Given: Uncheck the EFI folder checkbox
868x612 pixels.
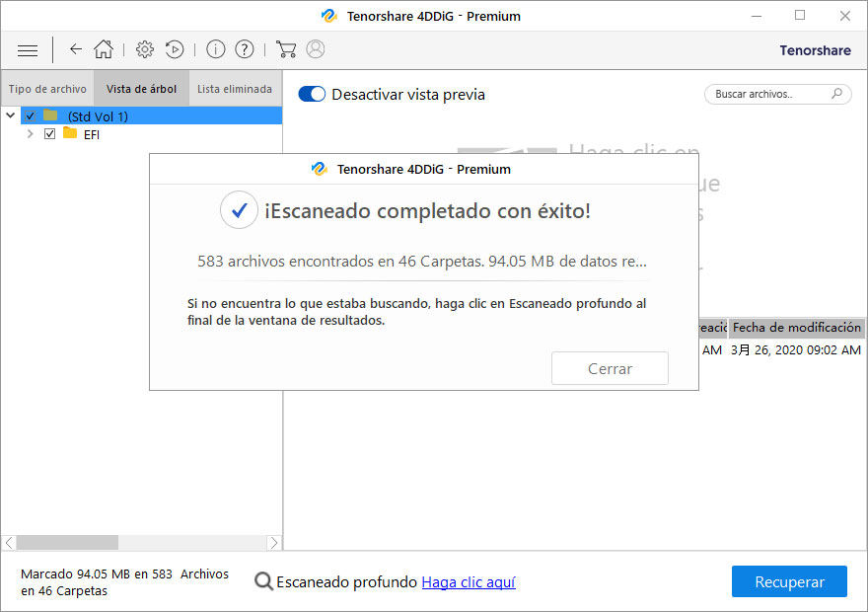Looking at the screenshot, I should 50,133.
